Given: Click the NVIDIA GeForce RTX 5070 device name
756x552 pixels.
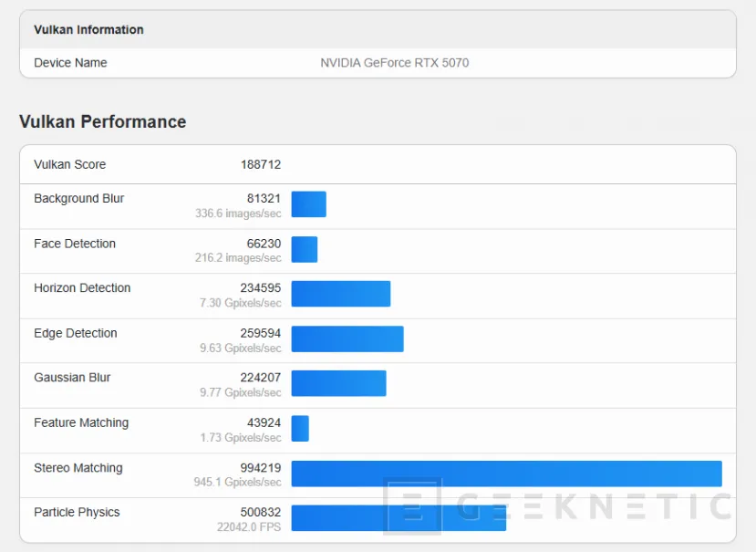Looking at the screenshot, I should (x=394, y=63).
